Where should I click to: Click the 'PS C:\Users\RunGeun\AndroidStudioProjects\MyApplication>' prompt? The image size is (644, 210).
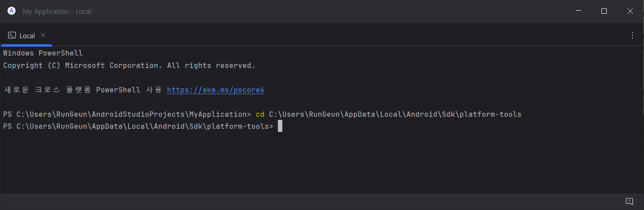pyautogui.click(x=127, y=115)
